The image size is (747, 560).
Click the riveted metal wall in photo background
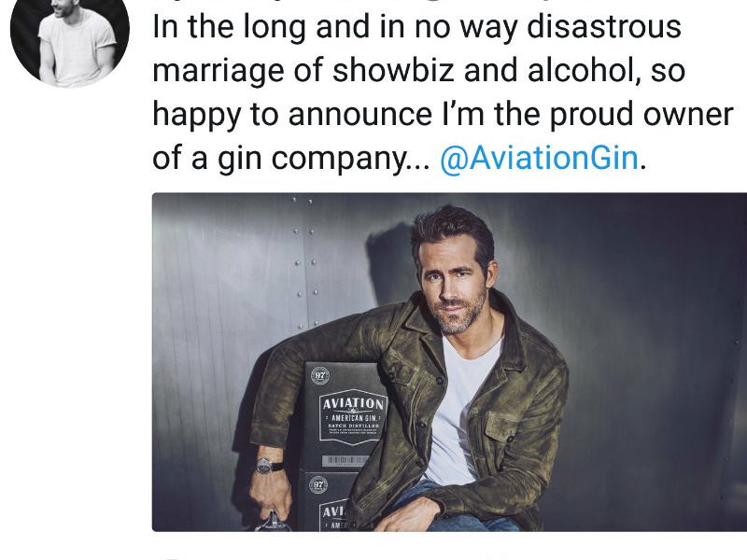pyautogui.click(x=233, y=280)
